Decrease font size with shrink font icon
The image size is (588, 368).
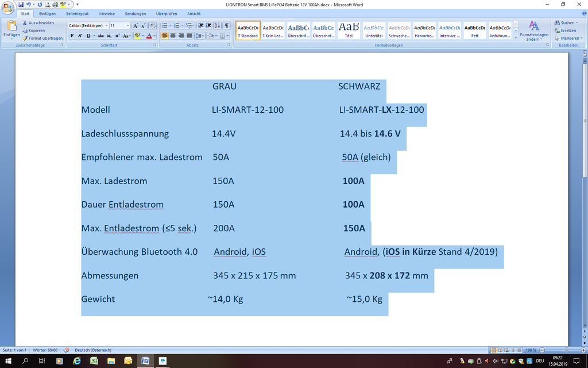coord(143,25)
